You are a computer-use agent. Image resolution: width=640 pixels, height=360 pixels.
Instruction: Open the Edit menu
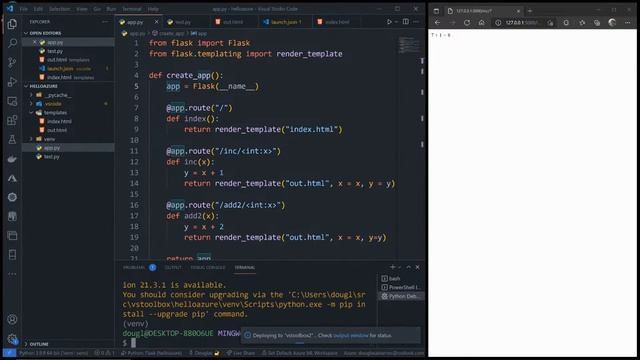(x=38, y=9)
